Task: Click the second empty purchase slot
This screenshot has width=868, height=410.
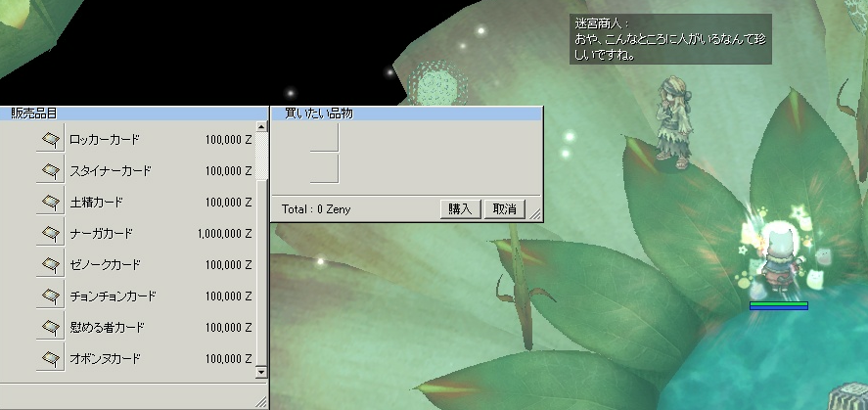Action: (324, 168)
